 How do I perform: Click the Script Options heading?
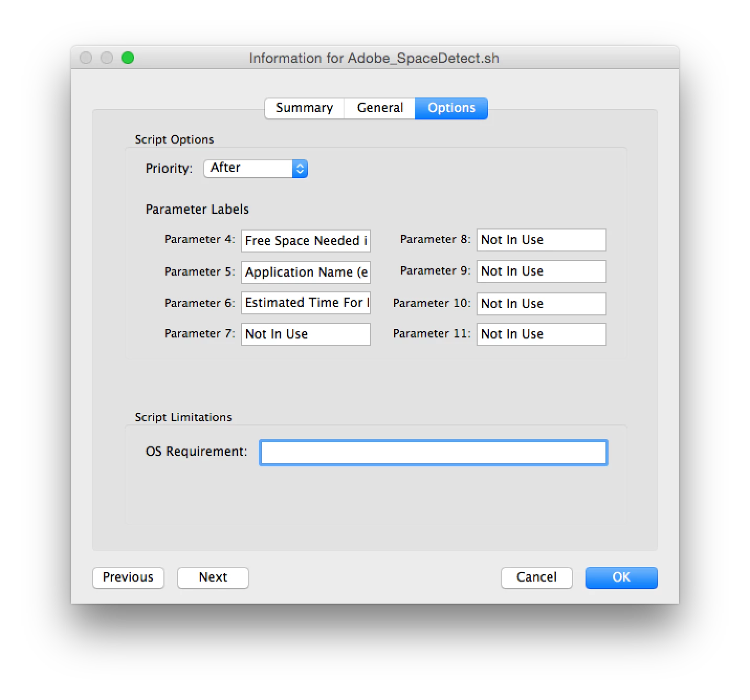[174, 140]
